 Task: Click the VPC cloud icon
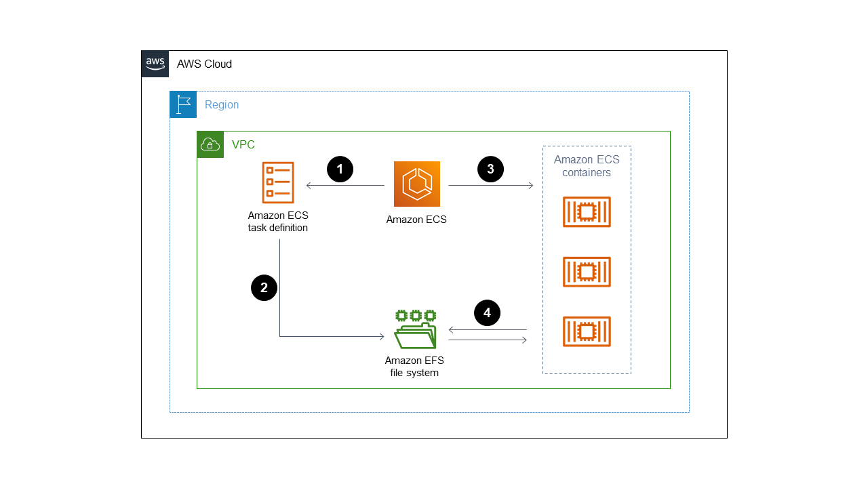tap(210, 144)
